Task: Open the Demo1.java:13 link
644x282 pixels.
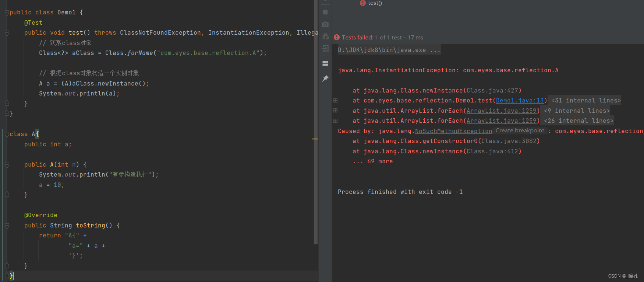Action: [x=520, y=100]
